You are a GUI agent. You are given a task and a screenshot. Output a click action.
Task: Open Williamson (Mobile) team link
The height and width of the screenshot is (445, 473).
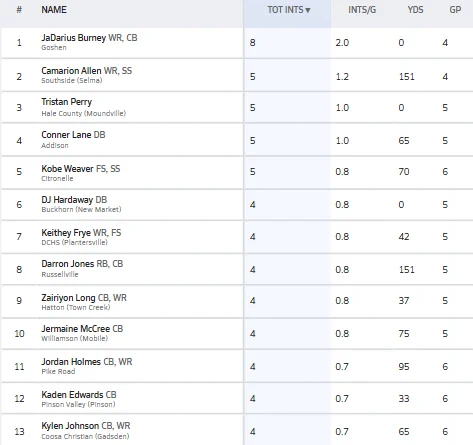coord(75,338)
